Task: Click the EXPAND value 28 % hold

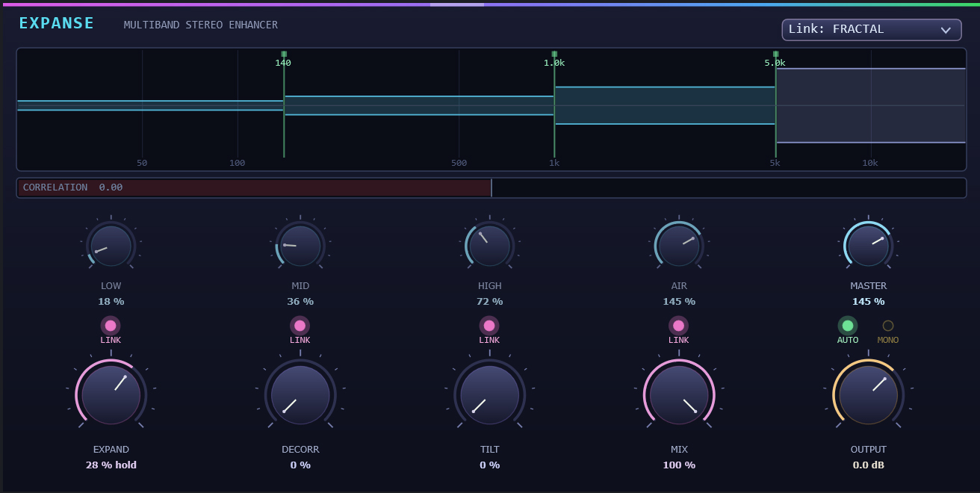Action: tap(111, 465)
